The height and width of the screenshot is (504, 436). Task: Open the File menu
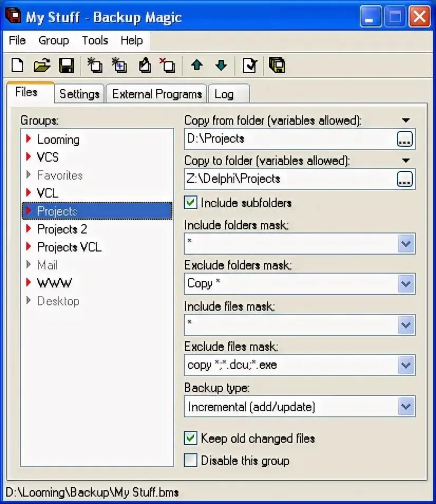click(x=17, y=41)
